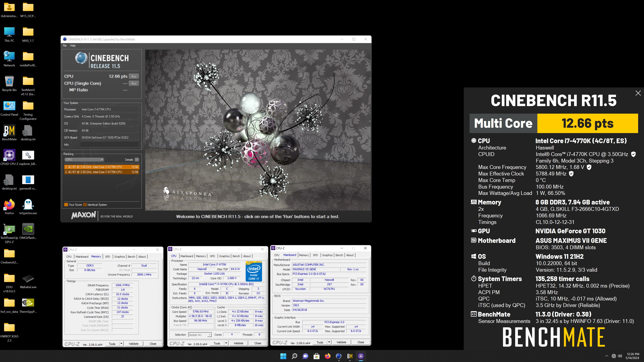This screenshot has width=644, height=362.
Task: Open the ThermSpyP... desktop icon
Action: [x=28, y=305]
